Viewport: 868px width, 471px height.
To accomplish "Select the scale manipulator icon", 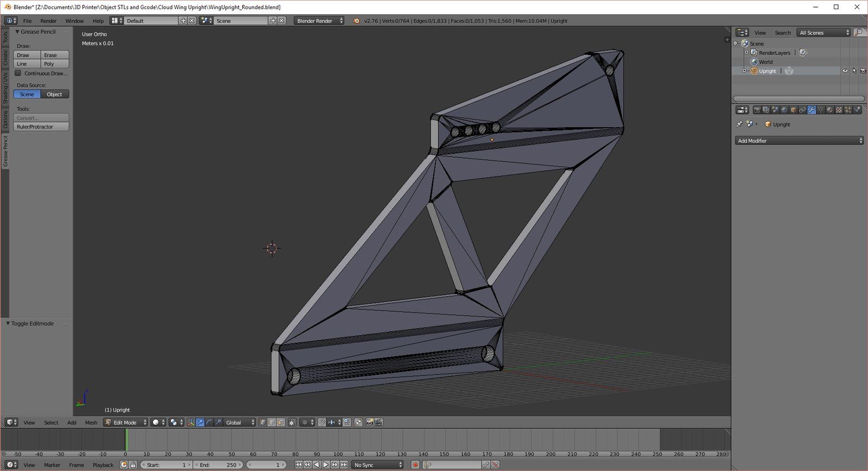I will tap(218, 422).
